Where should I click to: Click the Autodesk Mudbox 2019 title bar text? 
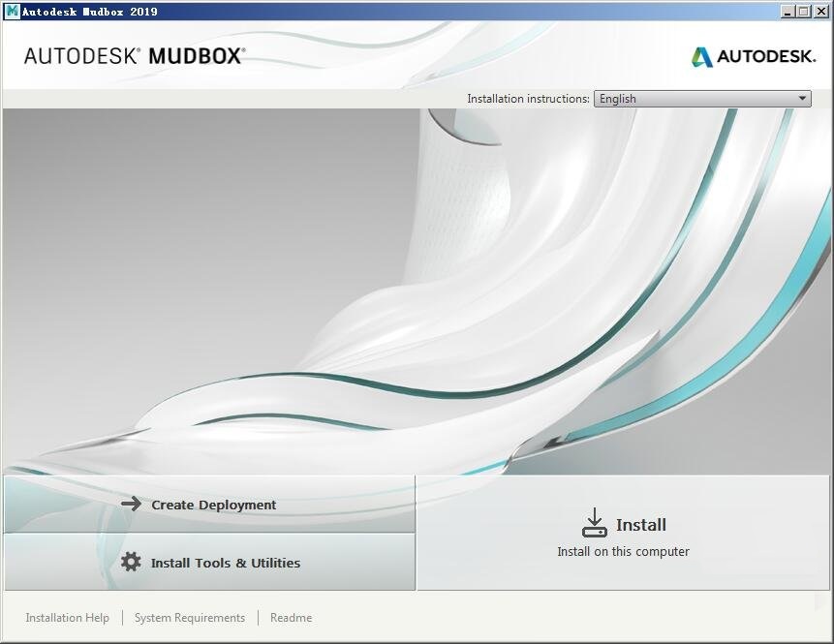[x=90, y=12]
